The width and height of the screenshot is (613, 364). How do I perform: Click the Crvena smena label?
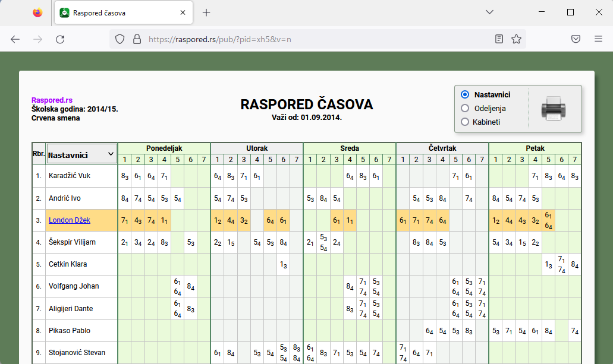pos(55,118)
